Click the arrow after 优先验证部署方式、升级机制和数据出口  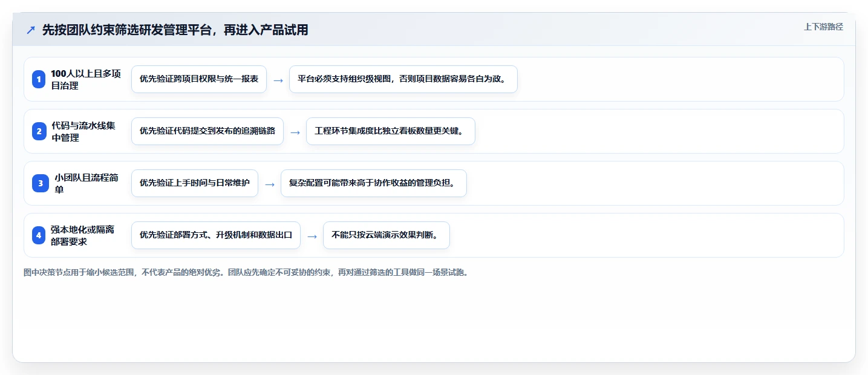312,236
